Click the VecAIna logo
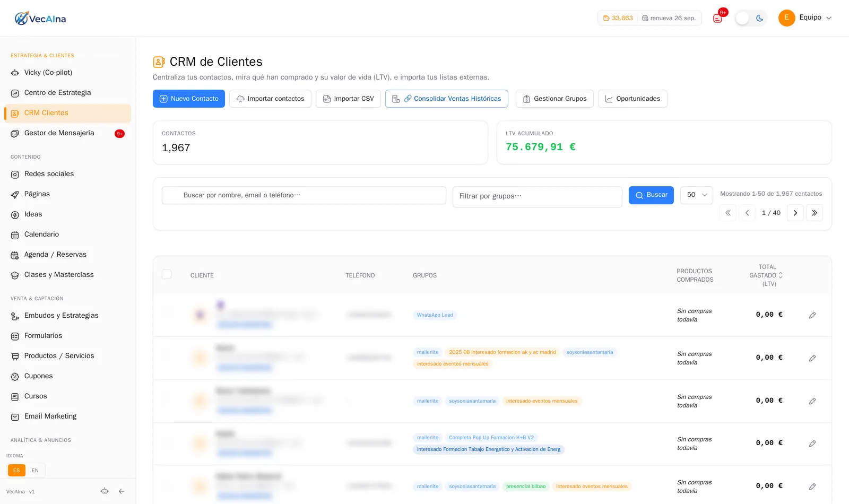 (x=40, y=19)
